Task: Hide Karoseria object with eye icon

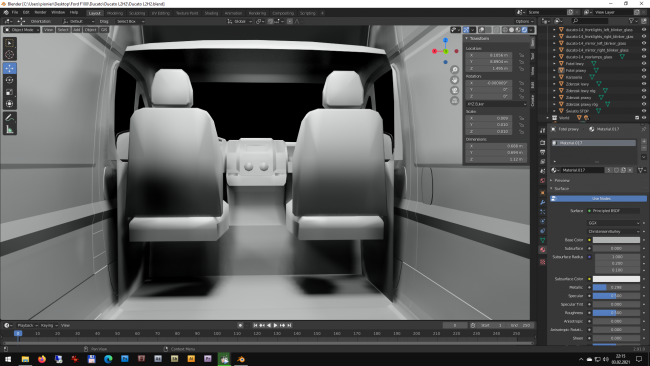Action: 644,77
